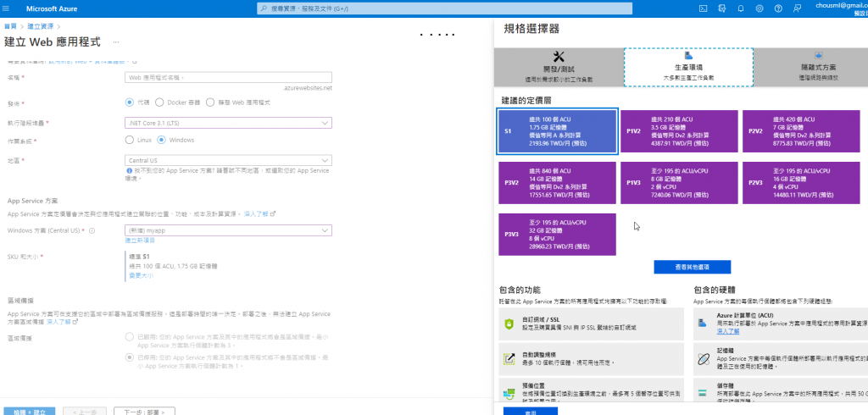The image size is (868, 415).
Task: Select the 已啟用 zone redundancy radio
Action: [x=130, y=336]
